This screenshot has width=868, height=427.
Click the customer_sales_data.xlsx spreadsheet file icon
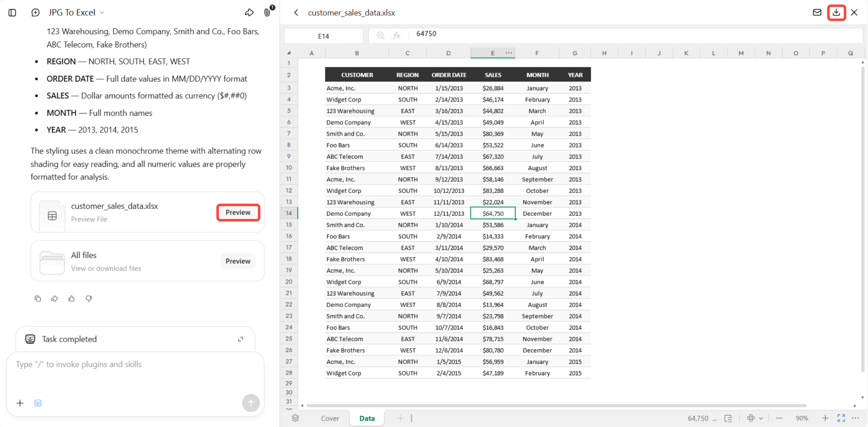(x=52, y=216)
